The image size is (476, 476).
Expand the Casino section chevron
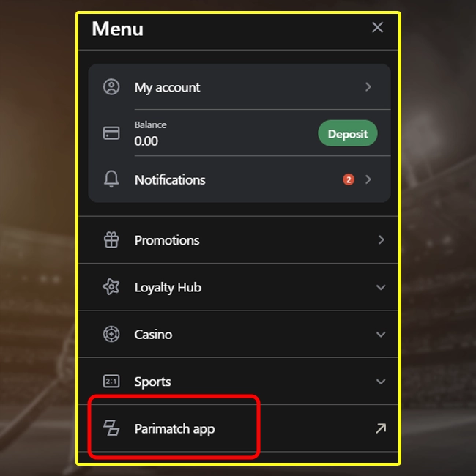(x=380, y=335)
